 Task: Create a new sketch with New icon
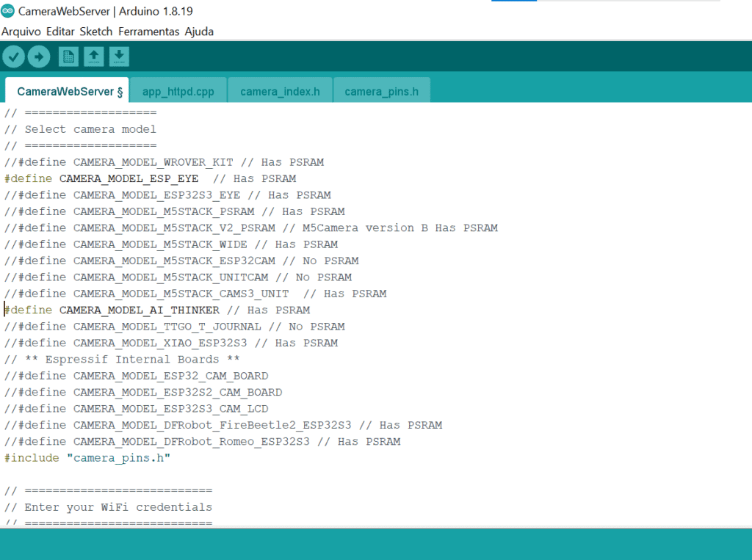point(68,57)
